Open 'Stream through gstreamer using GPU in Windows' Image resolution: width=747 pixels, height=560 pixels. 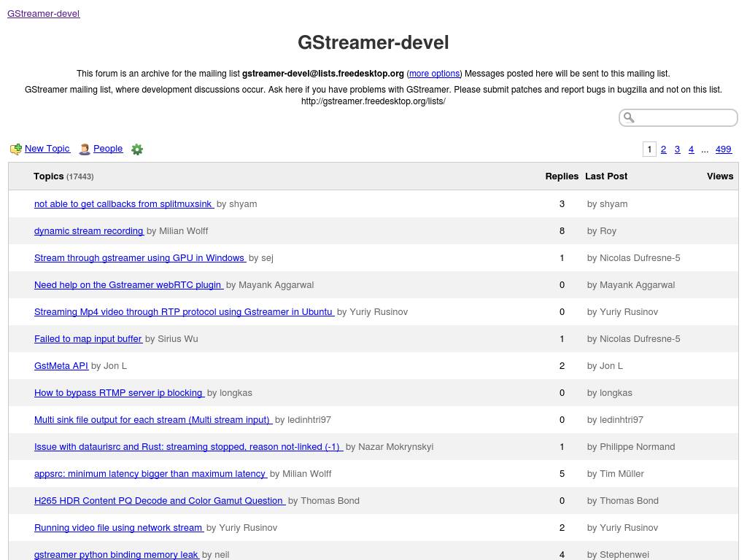coord(140,257)
